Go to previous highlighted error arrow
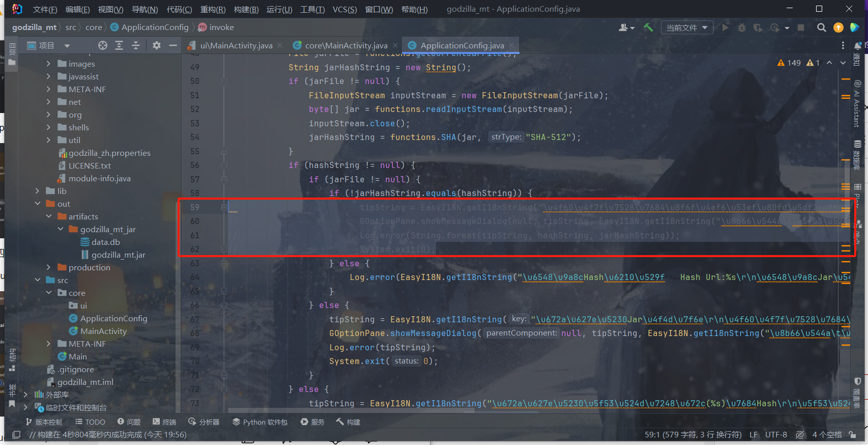Image resolution: width=868 pixels, height=445 pixels. (829, 63)
